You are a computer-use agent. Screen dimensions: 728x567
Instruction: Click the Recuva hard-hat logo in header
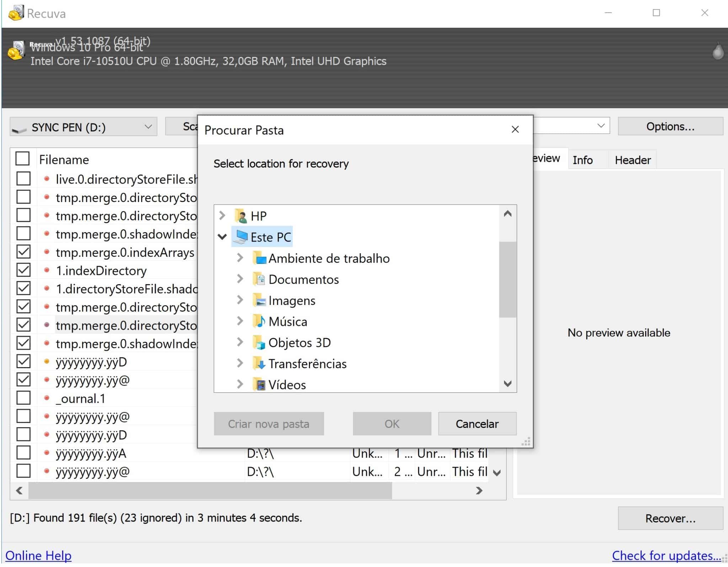(x=16, y=50)
